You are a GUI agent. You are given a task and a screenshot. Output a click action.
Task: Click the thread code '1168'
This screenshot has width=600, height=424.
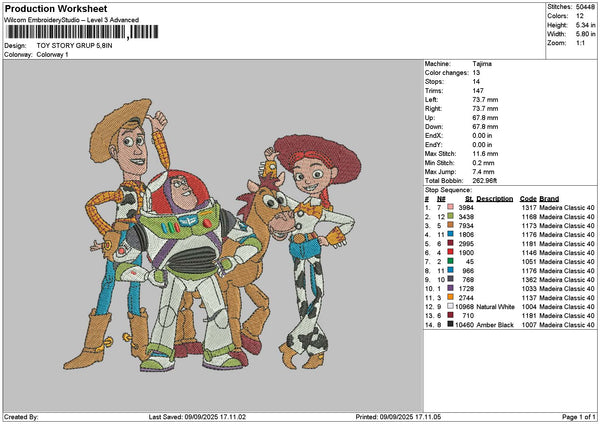click(529, 217)
